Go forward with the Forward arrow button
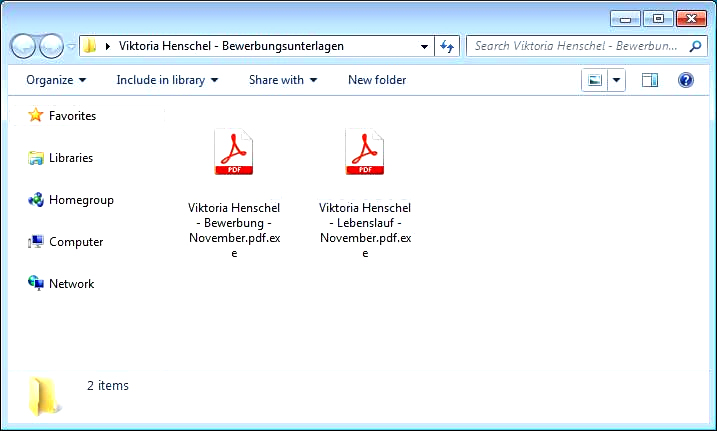Viewport: 717px width, 431px height. click(x=51, y=46)
